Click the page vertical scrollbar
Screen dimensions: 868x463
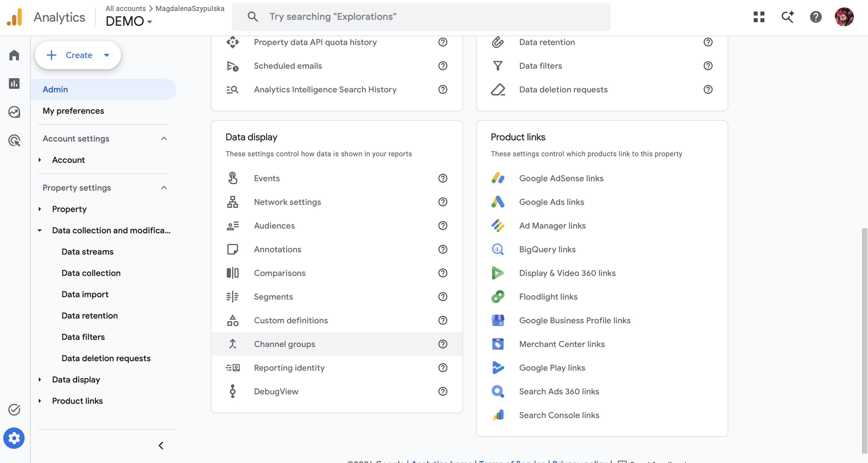click(865, 340)
